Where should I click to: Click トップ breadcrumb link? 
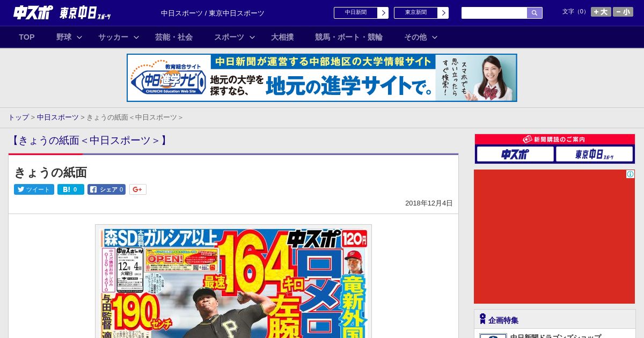click(18, 117)
